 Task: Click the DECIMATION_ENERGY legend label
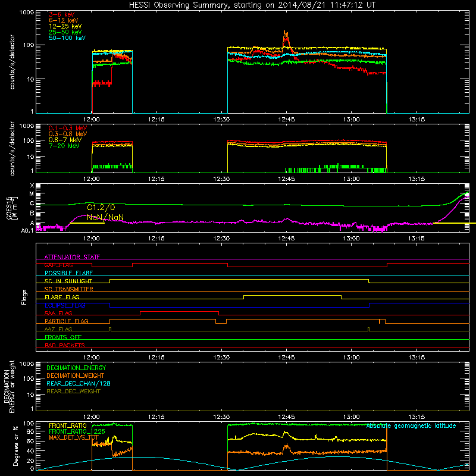click(x=76, y=368)
